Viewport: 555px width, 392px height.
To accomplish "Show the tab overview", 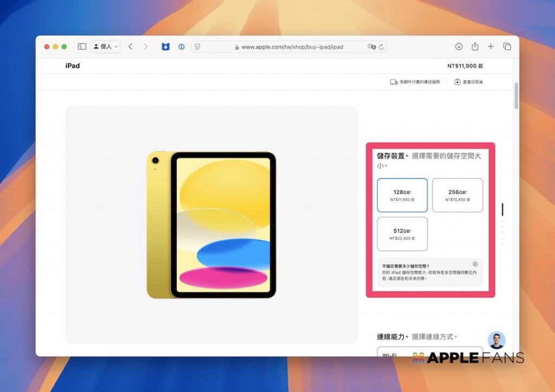I will pyautogui.click(x=507, y=47).
